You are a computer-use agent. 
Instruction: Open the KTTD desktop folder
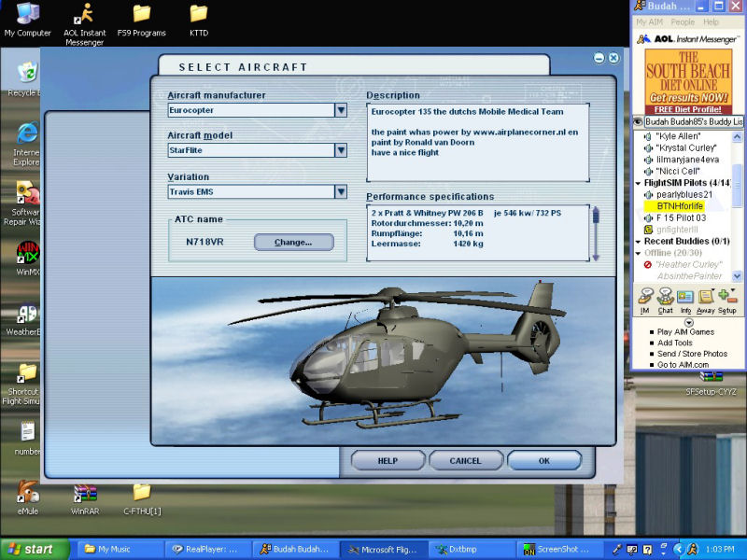coord(199,19)
